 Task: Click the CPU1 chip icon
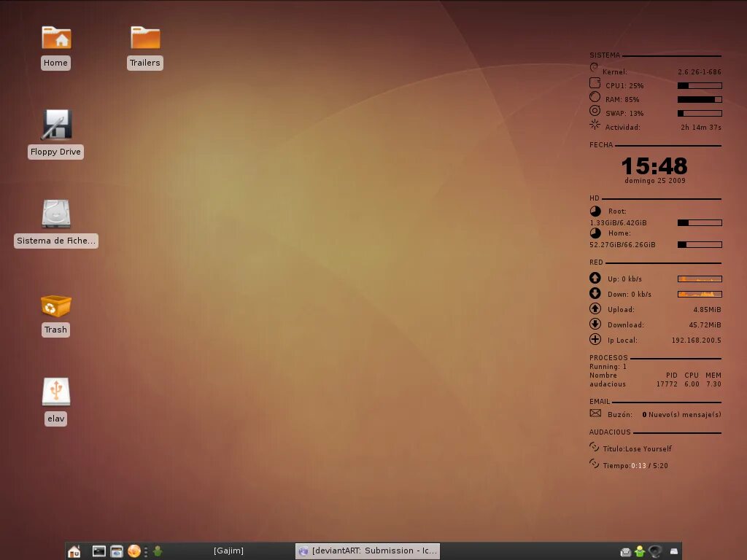(x=595, y=83)
